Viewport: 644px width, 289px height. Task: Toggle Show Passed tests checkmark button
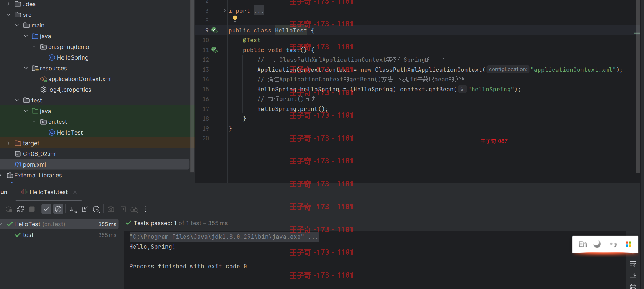[x=46, y=209]
